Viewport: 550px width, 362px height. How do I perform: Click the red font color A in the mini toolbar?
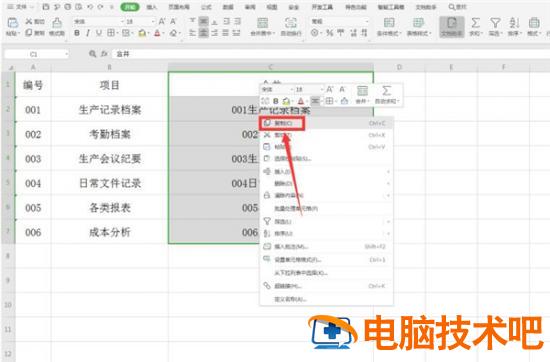(x=301, y=101)
